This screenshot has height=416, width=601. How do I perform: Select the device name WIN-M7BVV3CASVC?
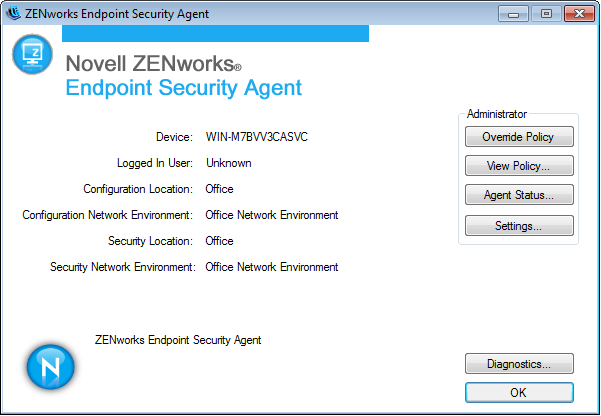coord(258,137)
